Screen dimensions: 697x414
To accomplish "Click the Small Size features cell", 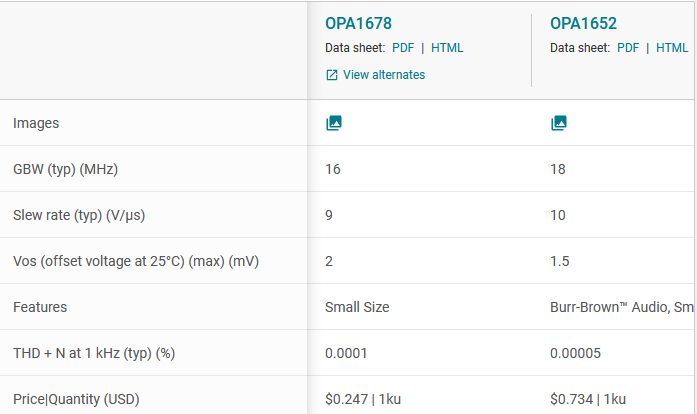I will 357,307.
